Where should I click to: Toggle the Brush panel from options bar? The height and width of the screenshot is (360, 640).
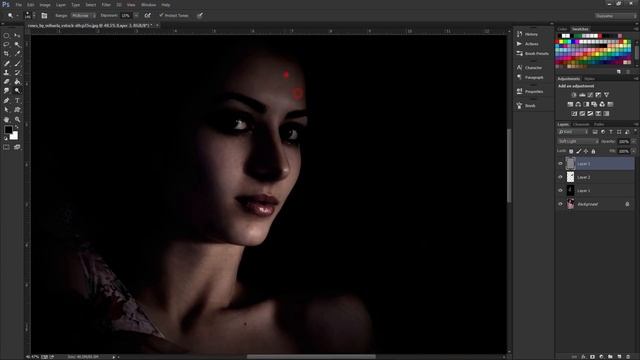tap(44, 16)
